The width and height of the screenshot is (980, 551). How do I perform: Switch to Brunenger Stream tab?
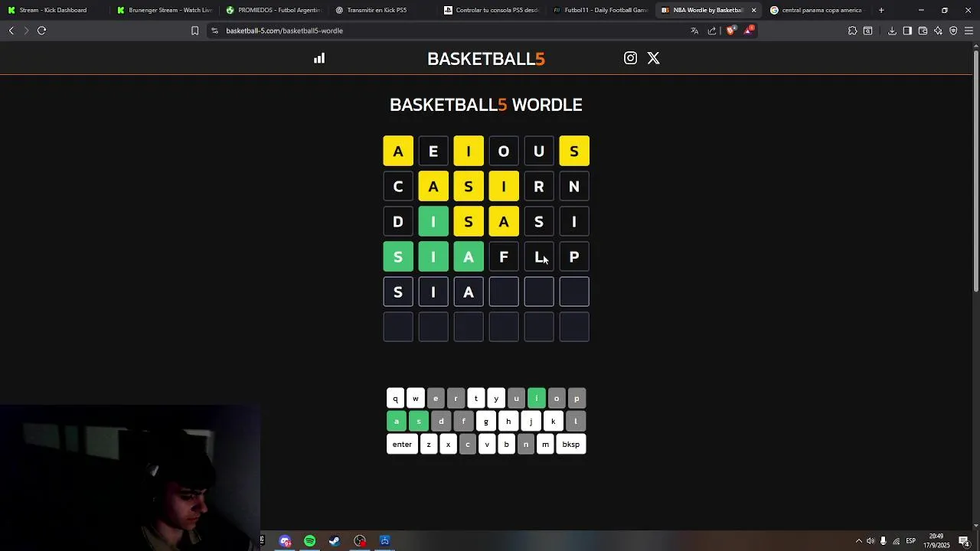[x=163, y=10]
